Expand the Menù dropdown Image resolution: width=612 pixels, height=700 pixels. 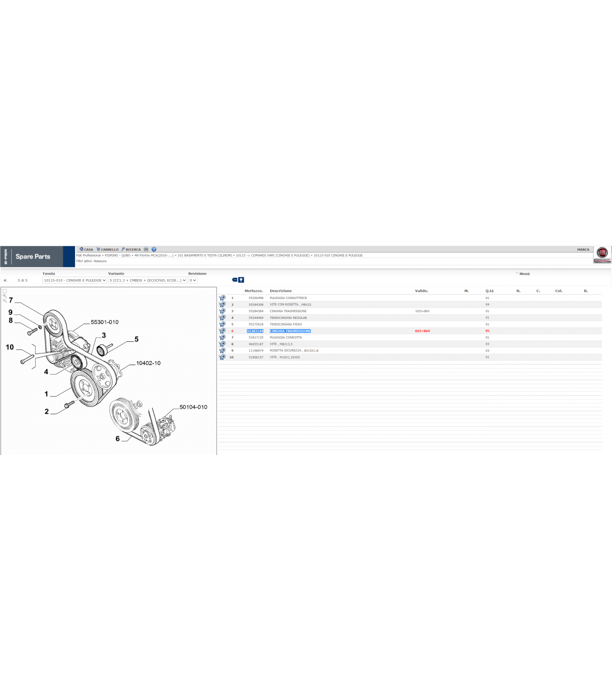523,274
